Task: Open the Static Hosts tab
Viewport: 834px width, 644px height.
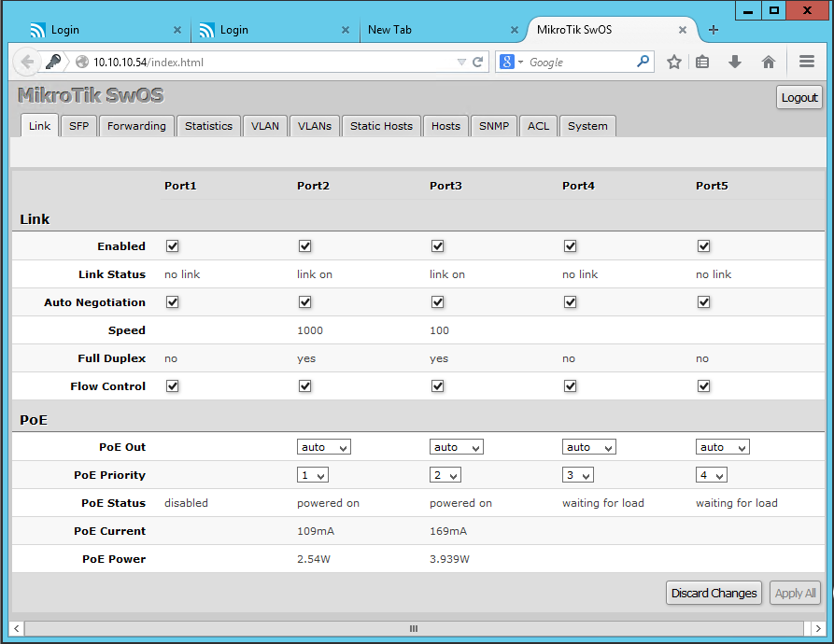Action: click(x=381, y=126)
